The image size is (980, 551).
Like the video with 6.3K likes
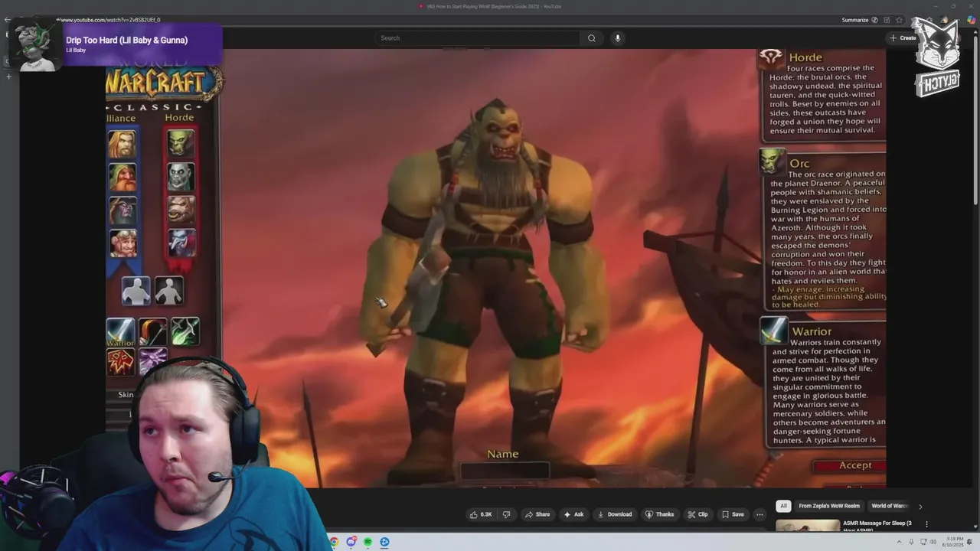(x=481, y=514)
